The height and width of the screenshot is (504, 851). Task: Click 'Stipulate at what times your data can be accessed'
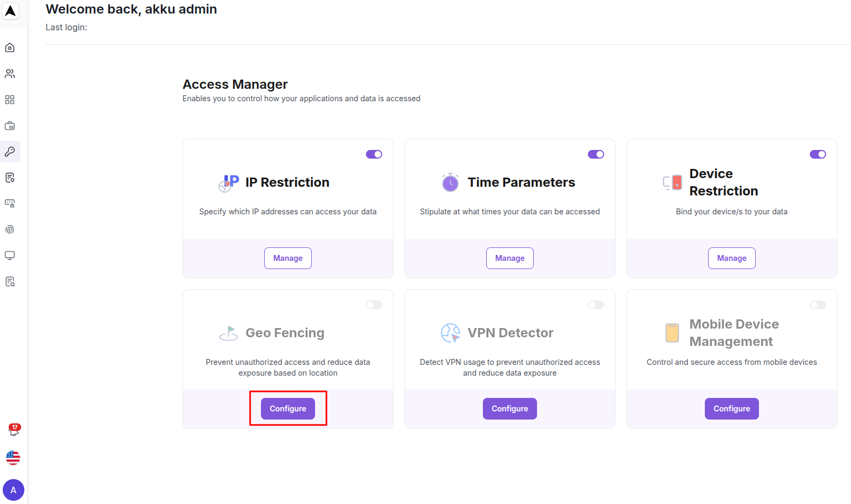point(510,212)
